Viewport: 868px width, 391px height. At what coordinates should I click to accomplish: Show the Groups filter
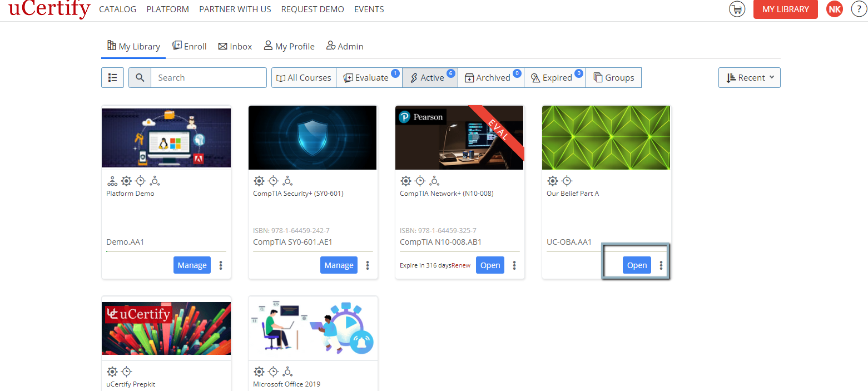coord(613,78)
